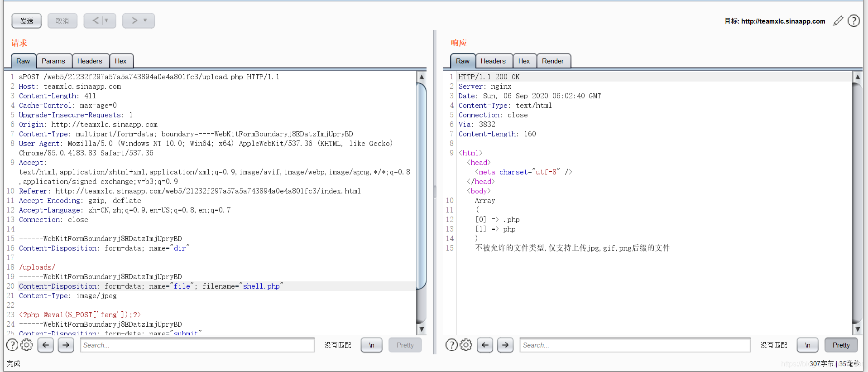Click the "Content-Type: image/jpeg" line
Viewport: 868px width, 372px height.
[x=68, y=296]
